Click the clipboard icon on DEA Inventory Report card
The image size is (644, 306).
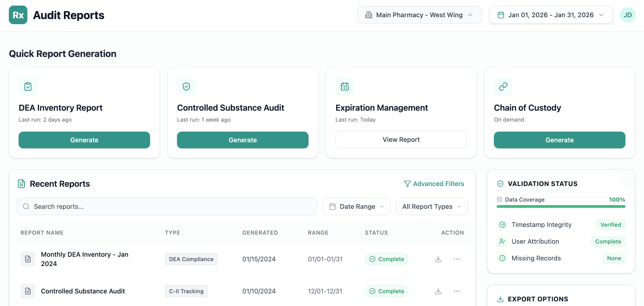28,86
